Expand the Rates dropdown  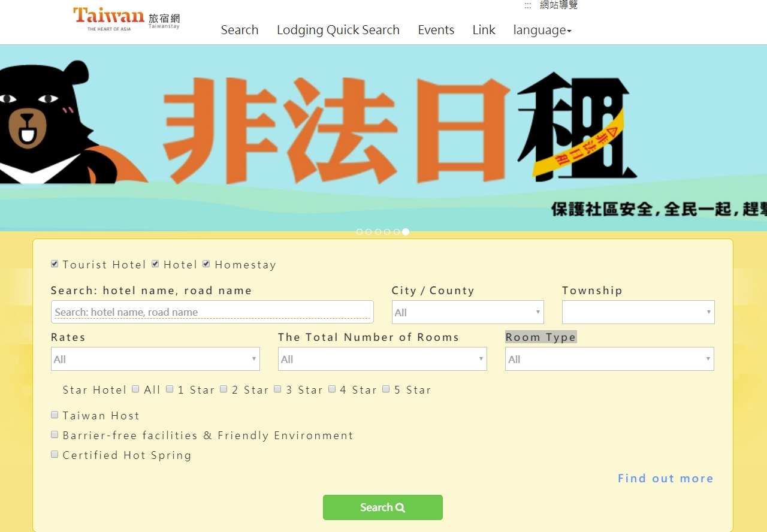(155, 359)
